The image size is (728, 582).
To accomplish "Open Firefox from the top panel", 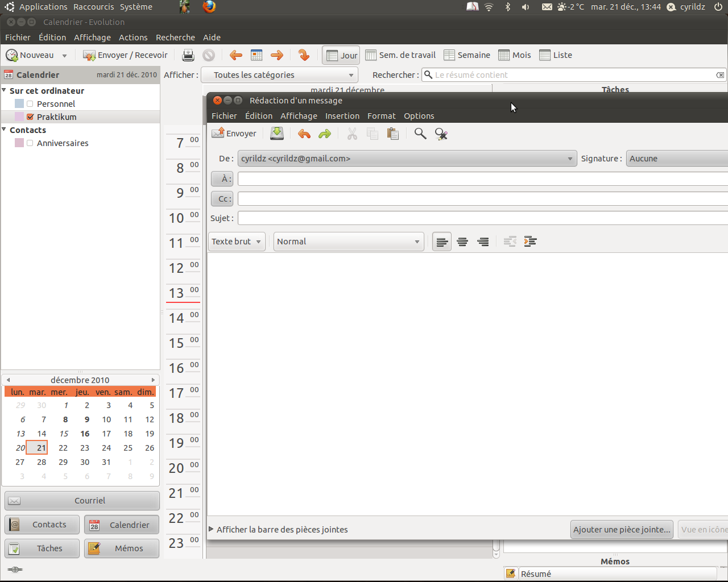I will 209,7.
